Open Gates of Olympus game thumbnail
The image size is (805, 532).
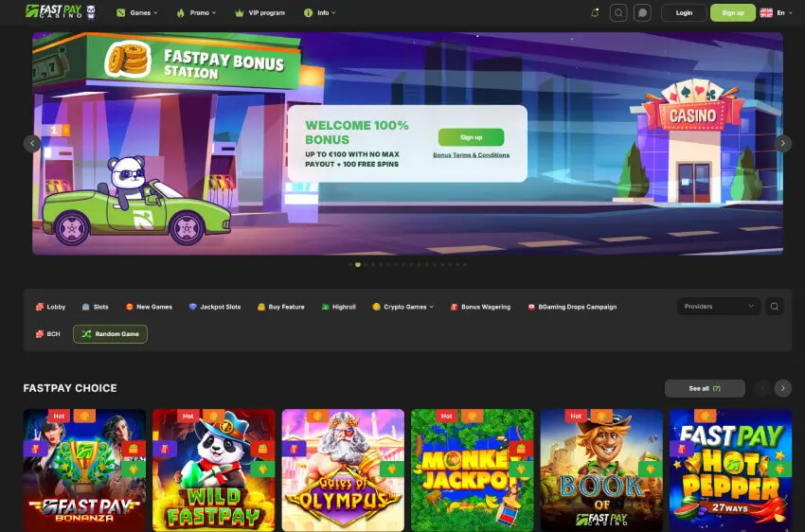[343, 470]
